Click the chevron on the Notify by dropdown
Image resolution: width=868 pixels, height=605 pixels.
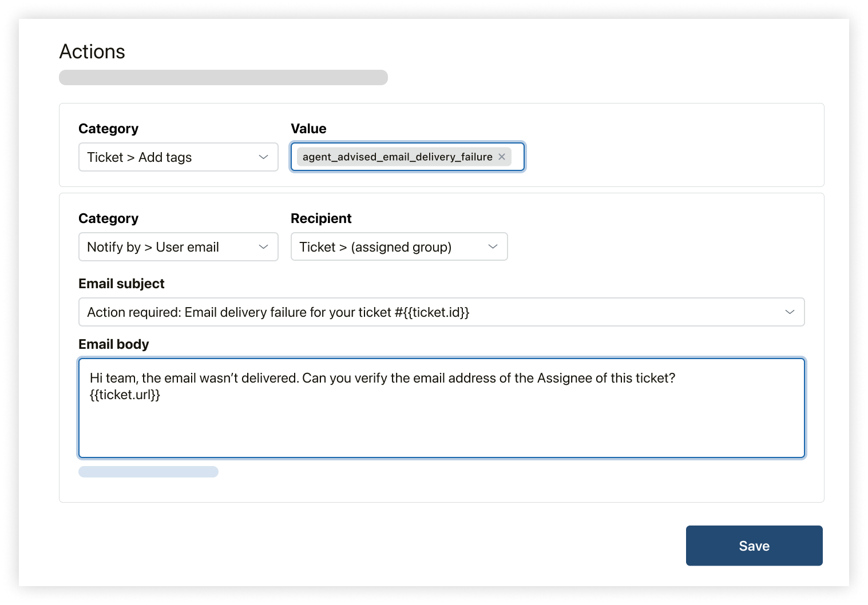coord(264,246)
